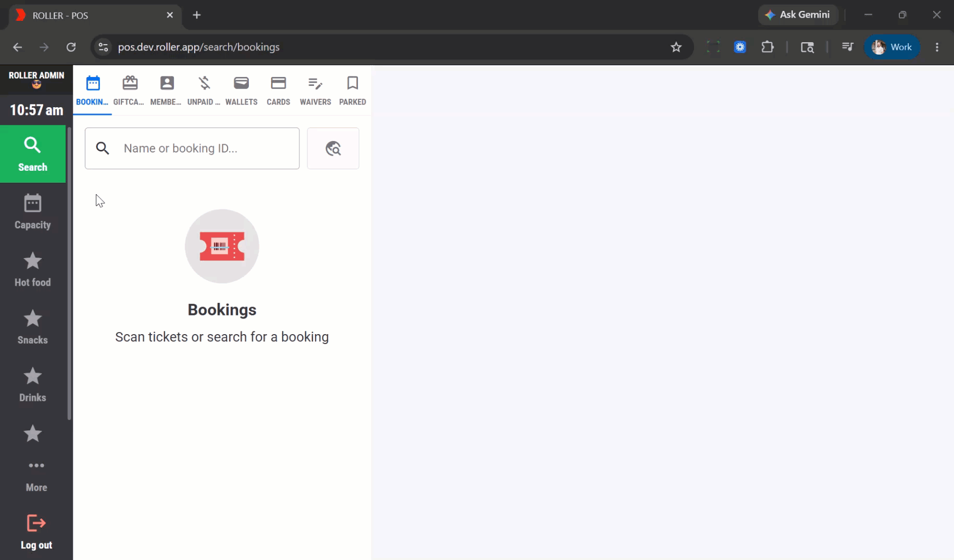
Task: Click the green screenshot extension icon
Action: 713,47
